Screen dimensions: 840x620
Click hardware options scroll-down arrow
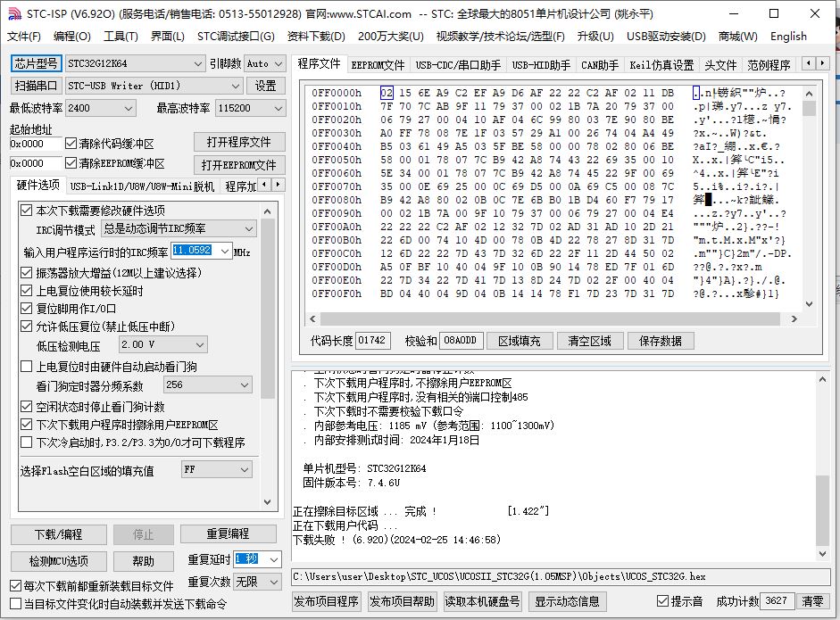click(x=268, y=502)
